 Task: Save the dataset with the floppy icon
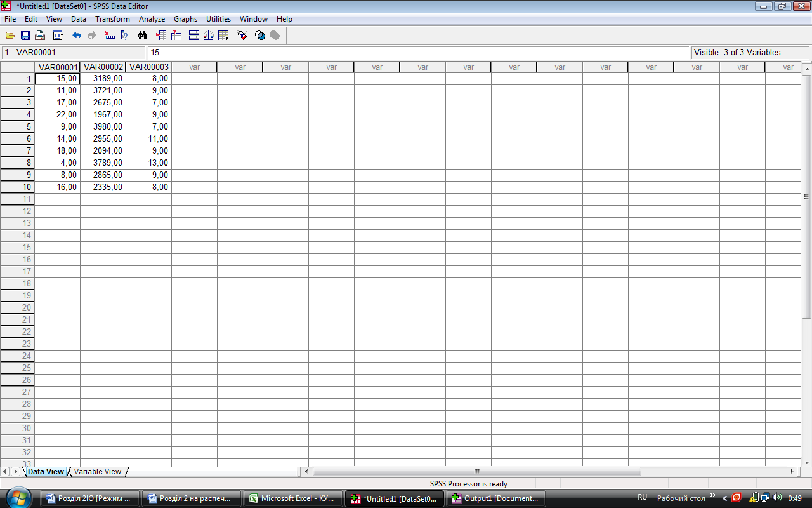(25, 36)
